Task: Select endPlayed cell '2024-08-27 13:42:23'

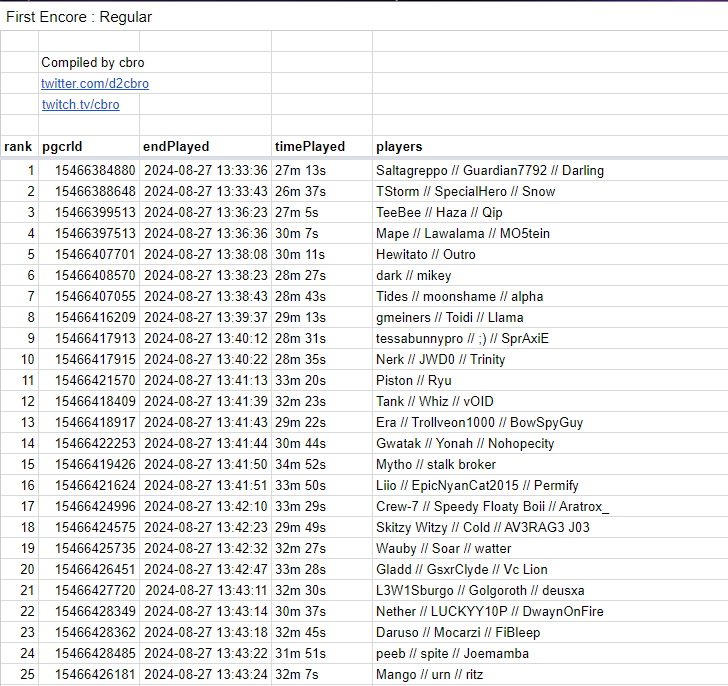Action: 206,527
